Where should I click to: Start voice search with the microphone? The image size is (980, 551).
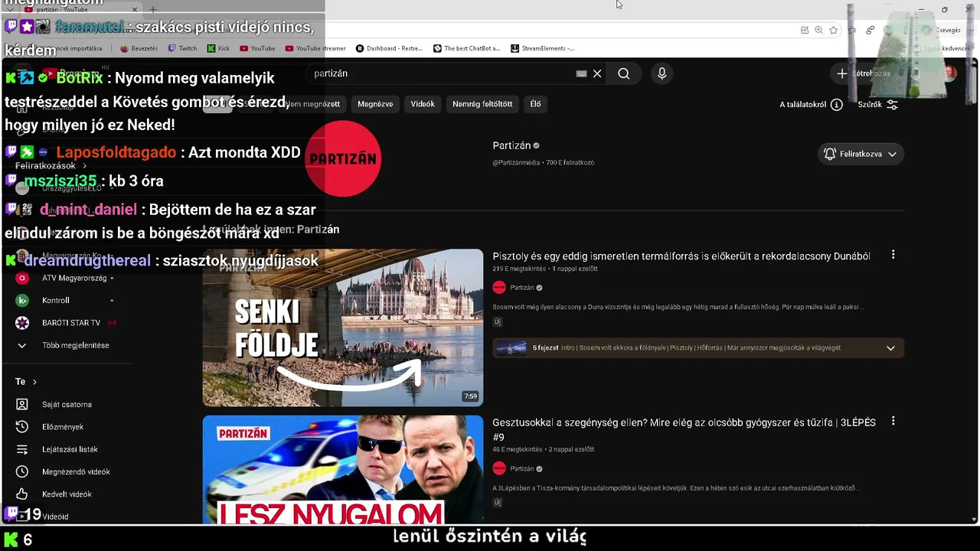662,73
